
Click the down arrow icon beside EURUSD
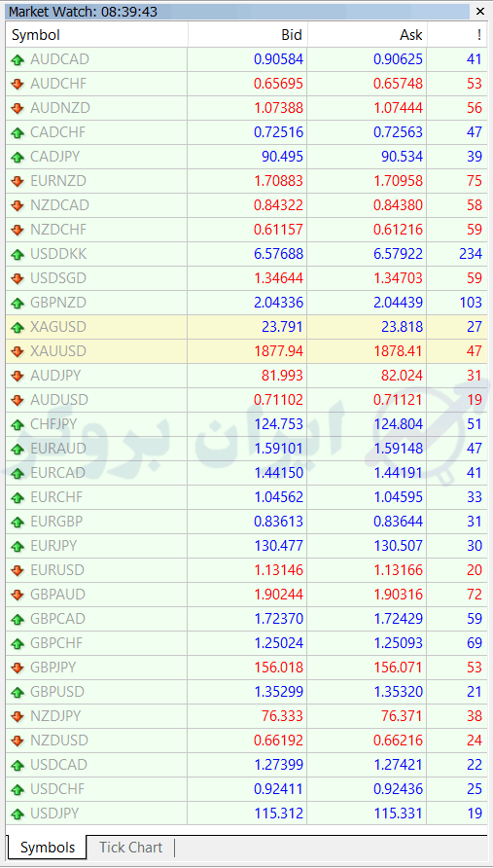point(18,570)
